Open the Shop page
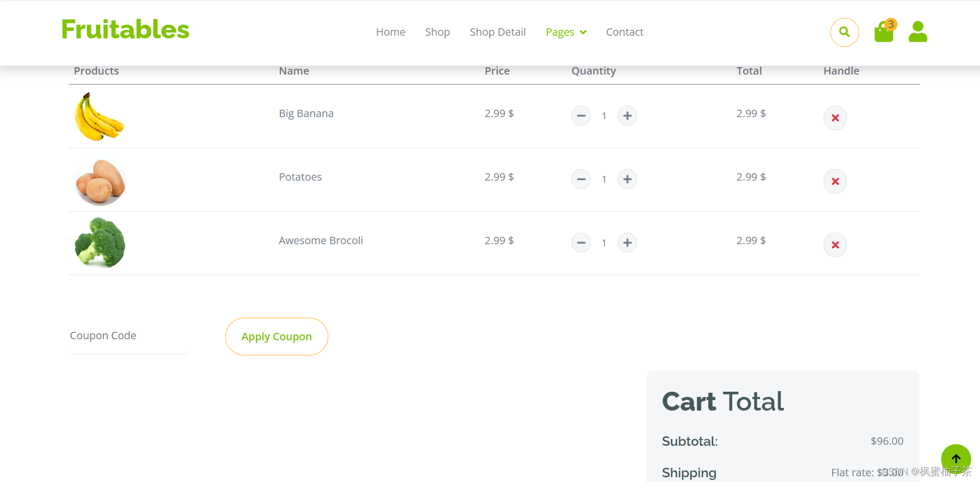980x482 pixels. (437, 32)
